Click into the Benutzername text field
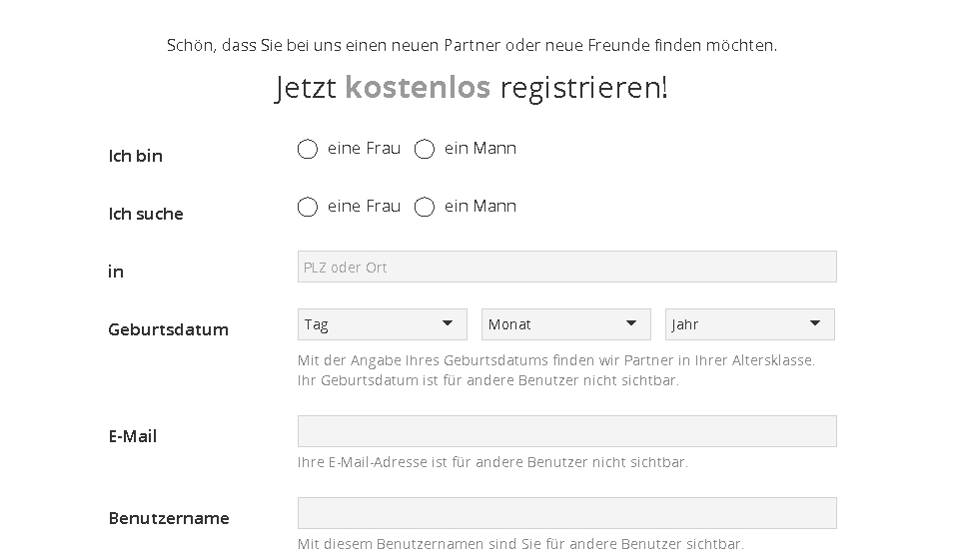959x560 pixels. pyautogui.click(x=566, y=513)
